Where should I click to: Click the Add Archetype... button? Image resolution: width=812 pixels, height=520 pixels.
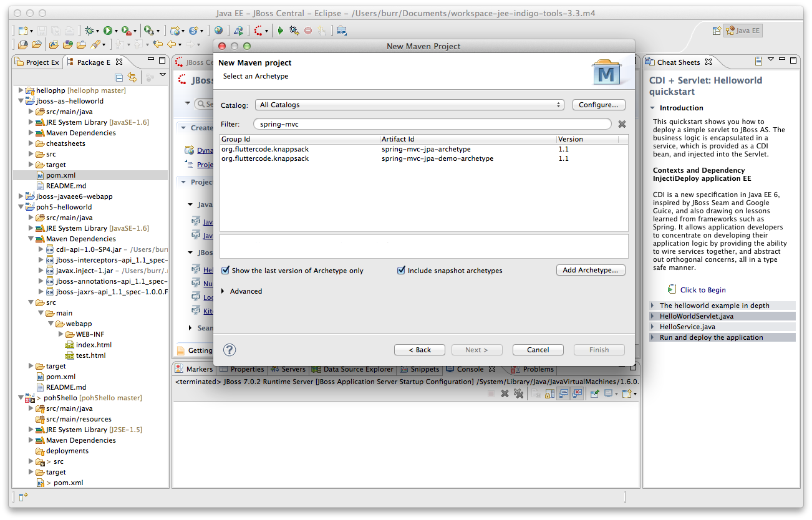tap(591, 270)
